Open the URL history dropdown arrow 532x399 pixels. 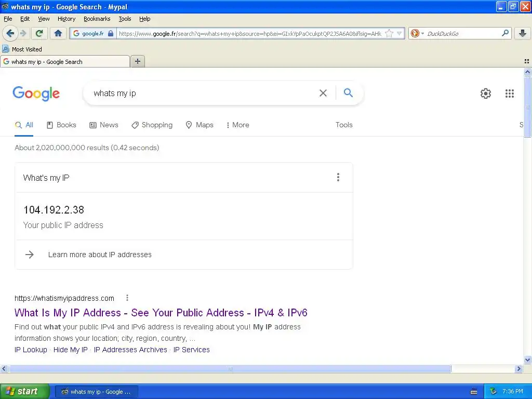click(x=400, y=33)
